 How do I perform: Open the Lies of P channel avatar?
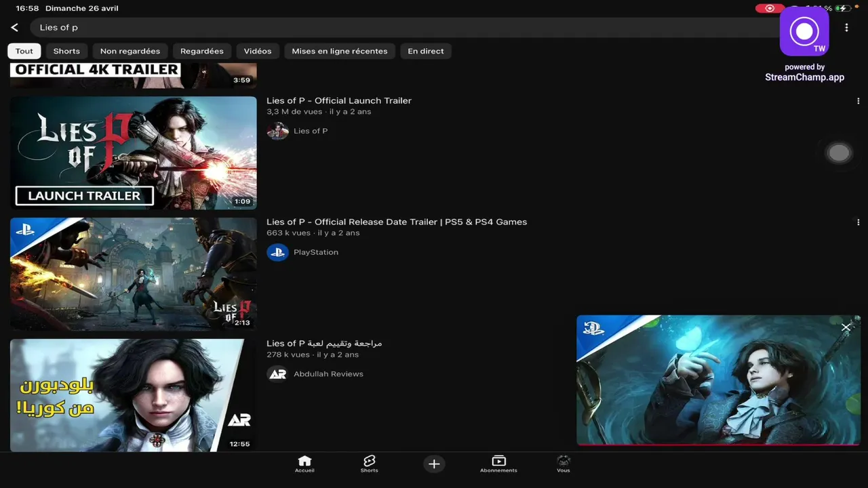click(277, 131)
